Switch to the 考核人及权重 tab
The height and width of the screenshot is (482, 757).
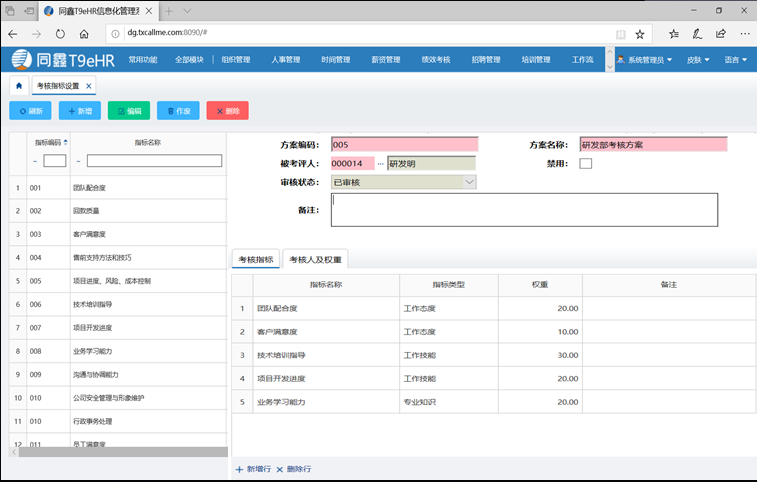point(315,260)
